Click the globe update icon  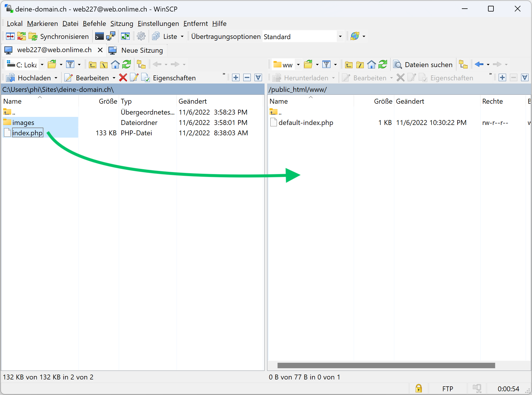(355, 36)
